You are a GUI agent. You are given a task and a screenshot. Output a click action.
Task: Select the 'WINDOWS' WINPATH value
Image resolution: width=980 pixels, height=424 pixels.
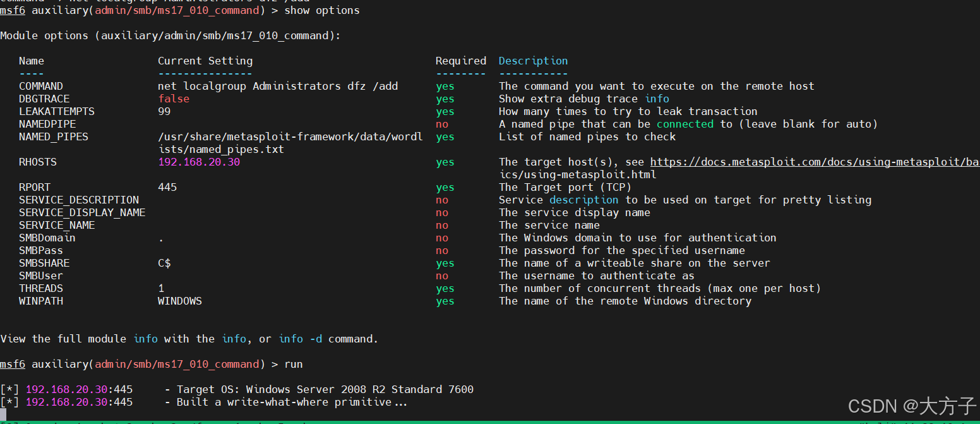180,301
